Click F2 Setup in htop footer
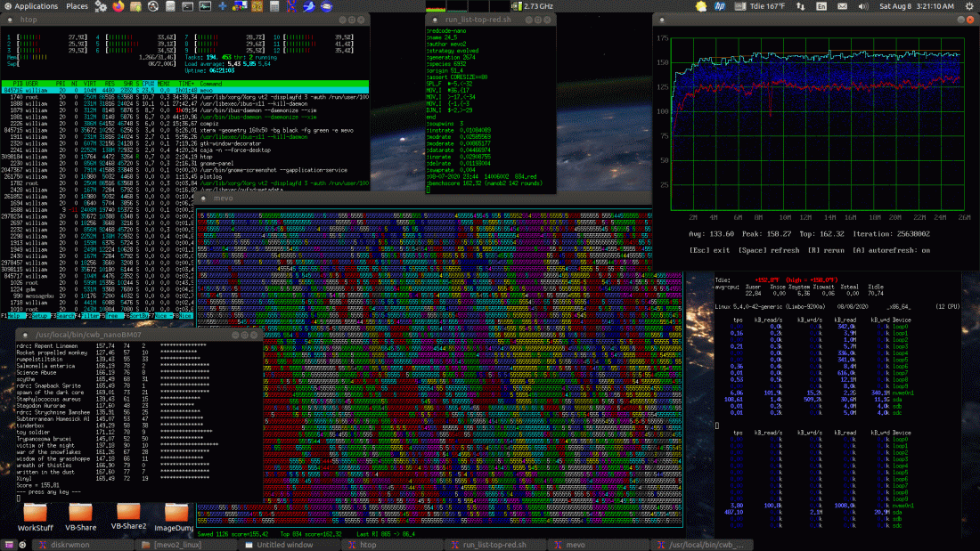980x551 pixels. 38,316
